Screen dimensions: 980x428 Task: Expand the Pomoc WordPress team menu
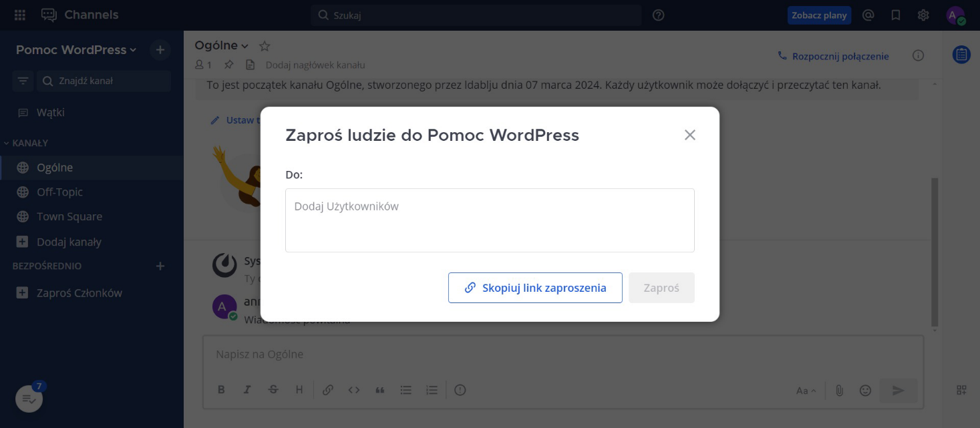[76, 49]
